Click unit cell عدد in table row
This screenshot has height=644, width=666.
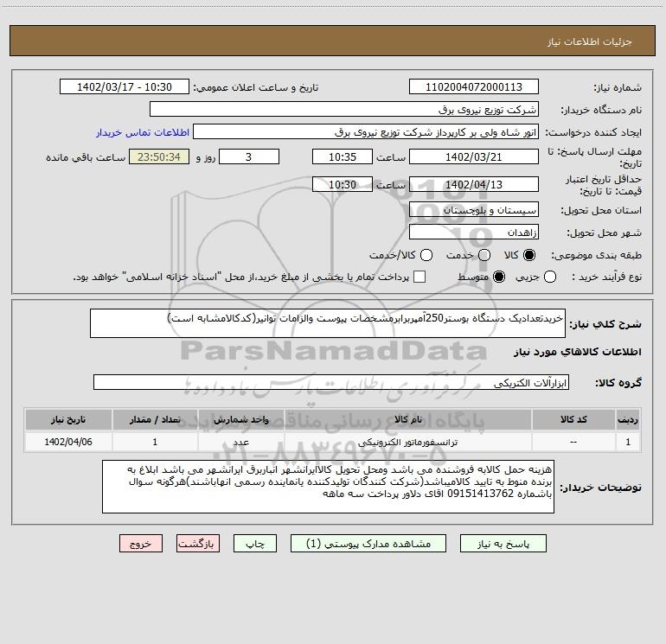(240, 442)
